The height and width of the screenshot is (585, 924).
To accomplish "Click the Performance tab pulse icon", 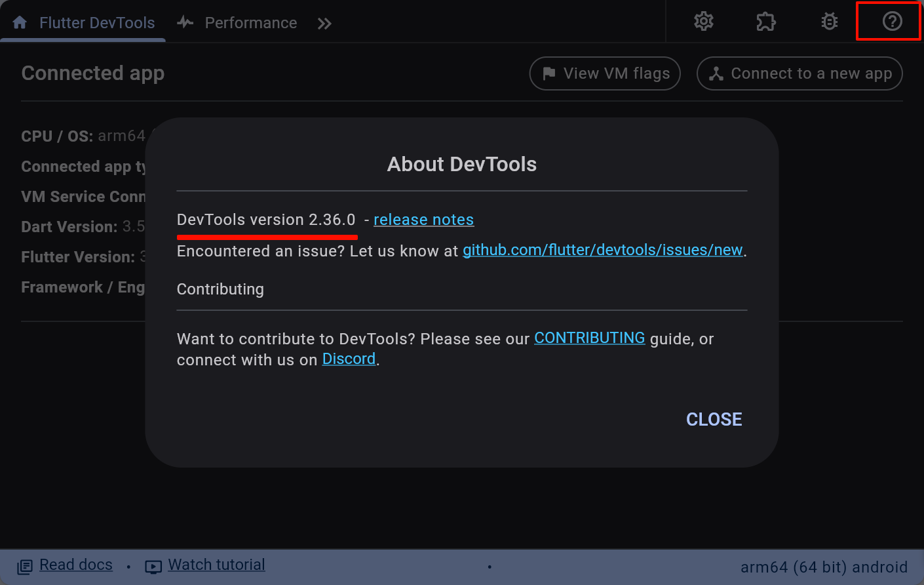I will pos(185,23).
